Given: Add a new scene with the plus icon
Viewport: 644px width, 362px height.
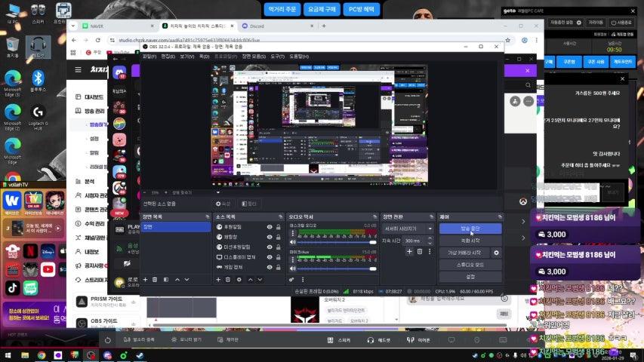Looking at the screenshot, I should click(x=145, y=279).
